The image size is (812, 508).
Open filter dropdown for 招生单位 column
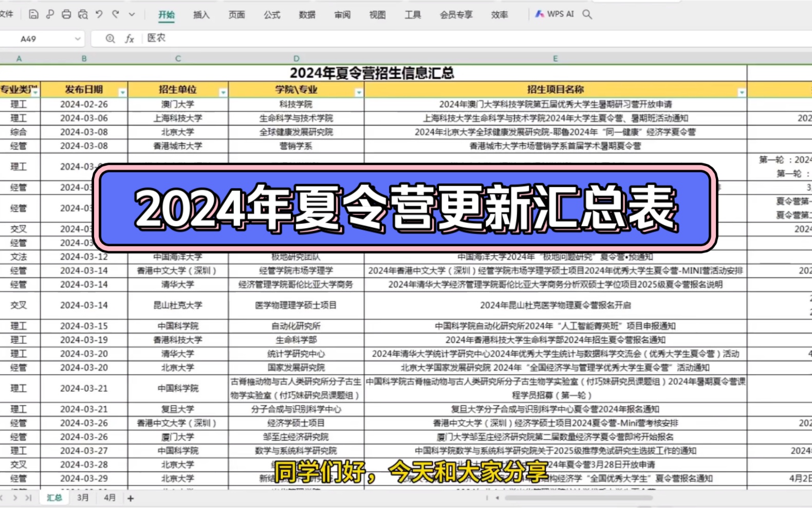[223, 93]
